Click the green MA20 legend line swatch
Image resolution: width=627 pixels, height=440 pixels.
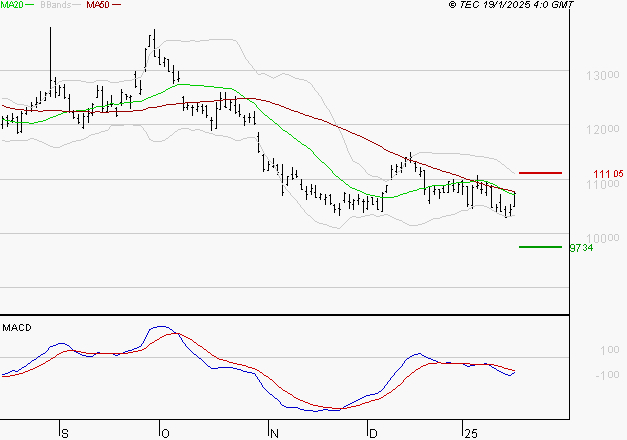(31, 6)
